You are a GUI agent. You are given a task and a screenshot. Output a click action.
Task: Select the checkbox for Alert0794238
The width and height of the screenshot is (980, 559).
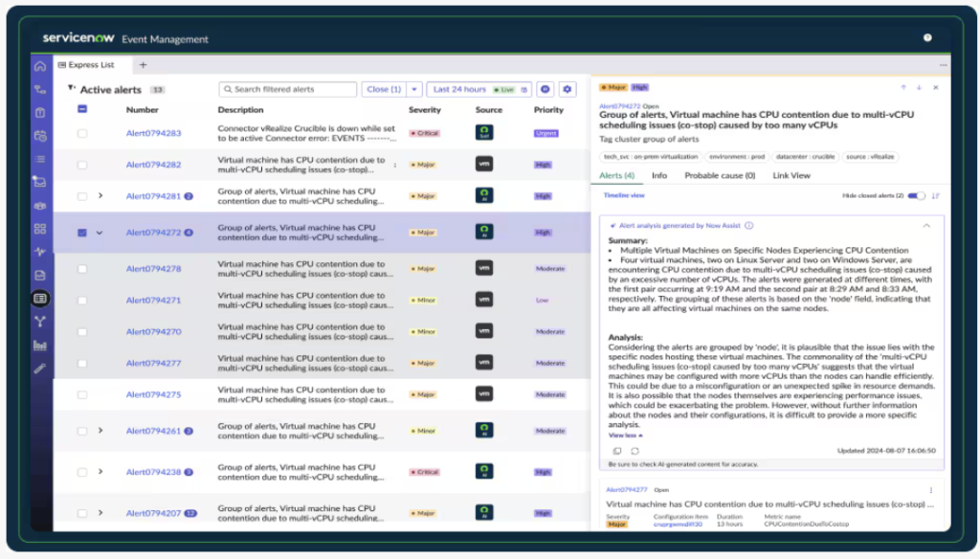click(x=82, y=473)
